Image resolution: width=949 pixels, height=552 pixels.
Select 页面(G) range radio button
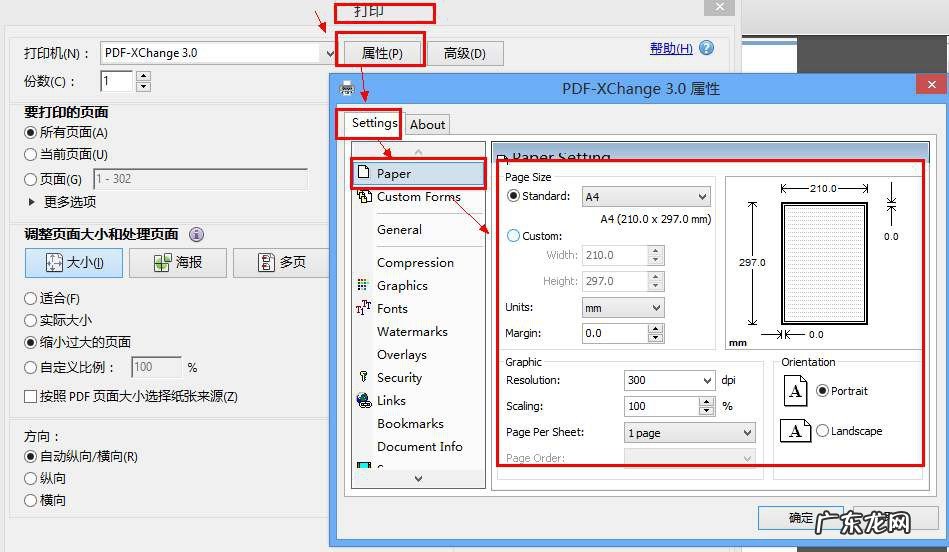tap(30, 179)
